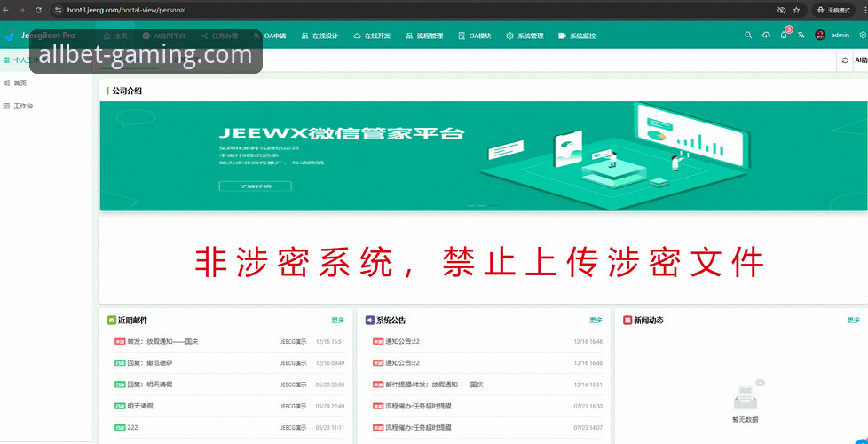Open 更多 link in 近期邮件

pos(337,320)
